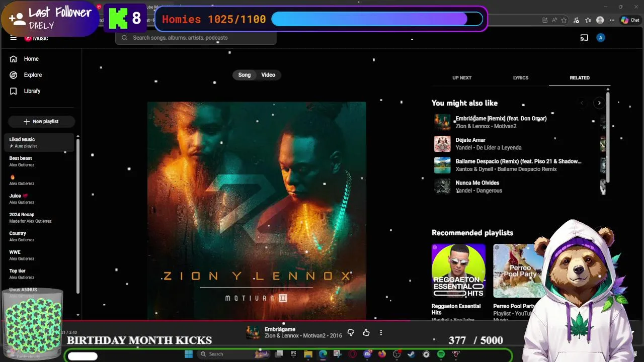Open the Windows Start menu
Viewport: 644px width, 362px height.
click(x=188, y=354)
